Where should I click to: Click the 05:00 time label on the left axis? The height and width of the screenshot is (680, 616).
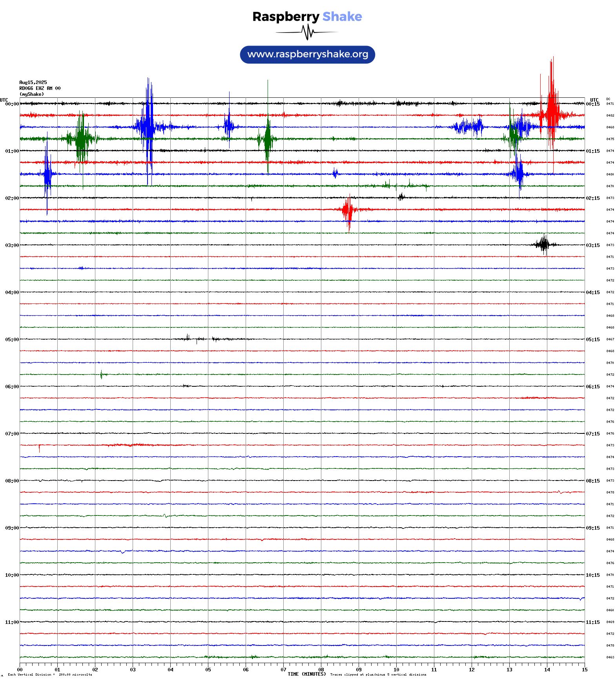click(12, 340)
